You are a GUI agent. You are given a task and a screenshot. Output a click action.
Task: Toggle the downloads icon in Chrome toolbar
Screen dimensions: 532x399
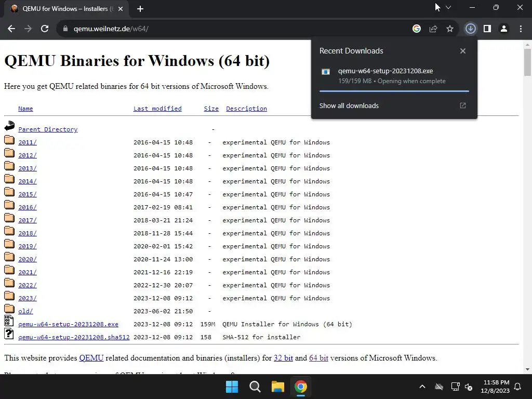(x=470, y=29)
